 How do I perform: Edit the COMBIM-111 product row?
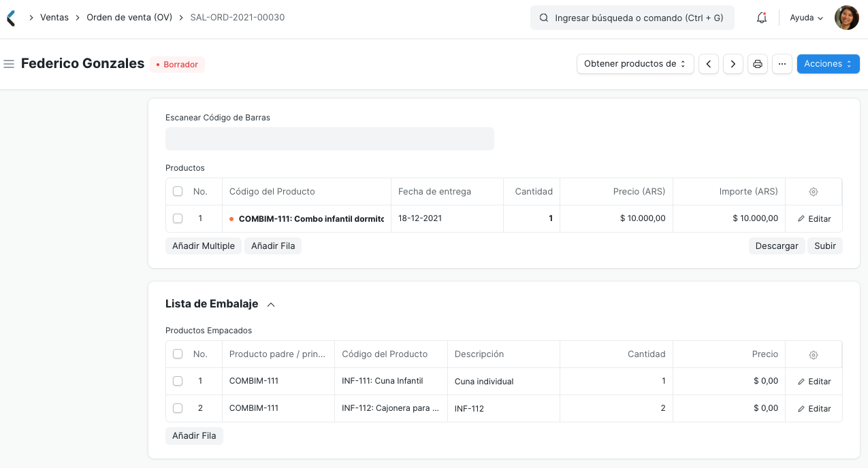click(814, 219)
